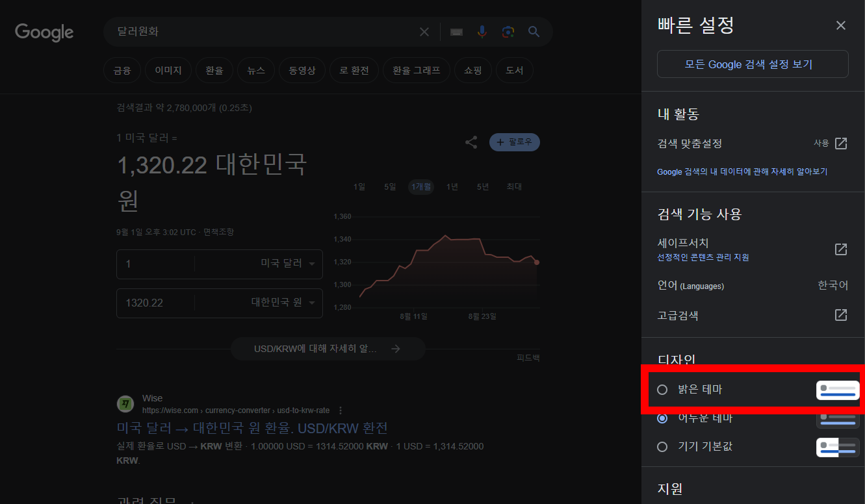The image size is (865, 504).
Task: Show the 5년 chart range
Action: (x=483, y=187)
